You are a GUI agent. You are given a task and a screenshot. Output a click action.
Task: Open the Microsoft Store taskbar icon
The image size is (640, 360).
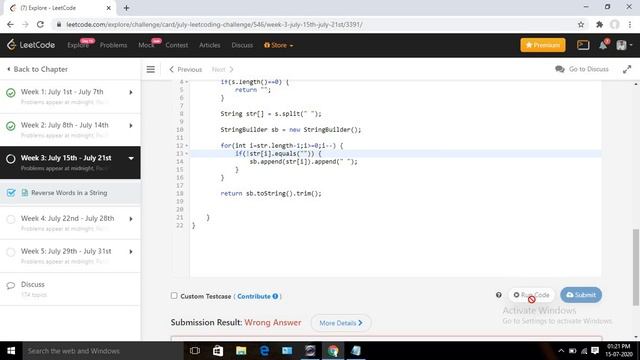218,351
